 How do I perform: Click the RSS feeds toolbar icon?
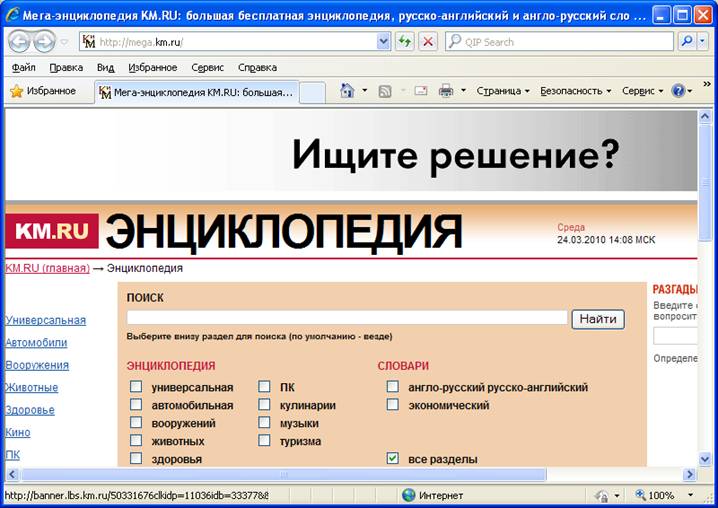point(385,91)
